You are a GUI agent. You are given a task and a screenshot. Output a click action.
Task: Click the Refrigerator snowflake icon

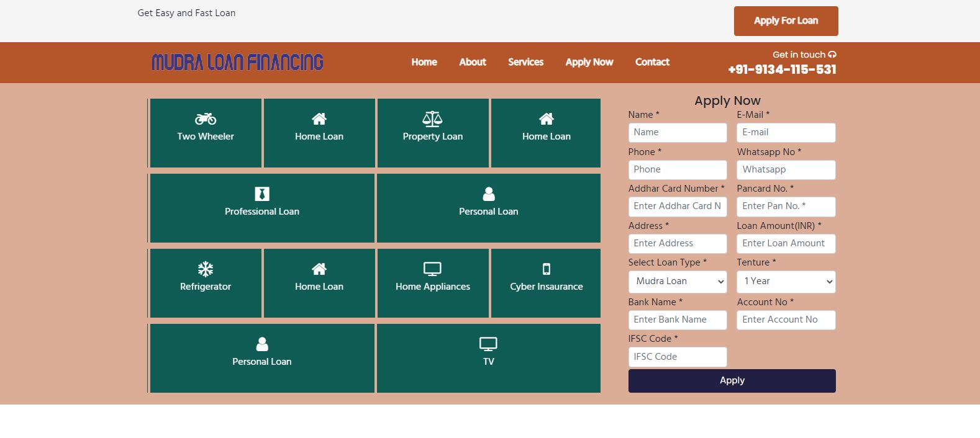(x=206, y=269)
